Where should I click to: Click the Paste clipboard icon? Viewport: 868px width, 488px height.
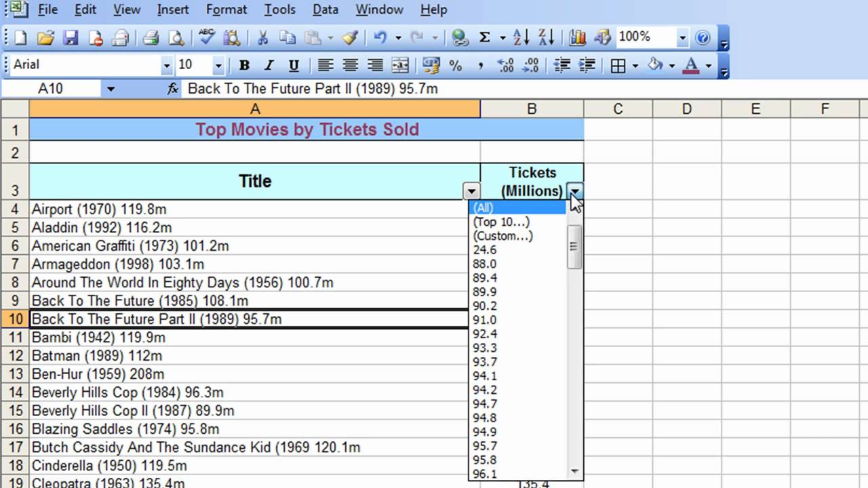313,38
